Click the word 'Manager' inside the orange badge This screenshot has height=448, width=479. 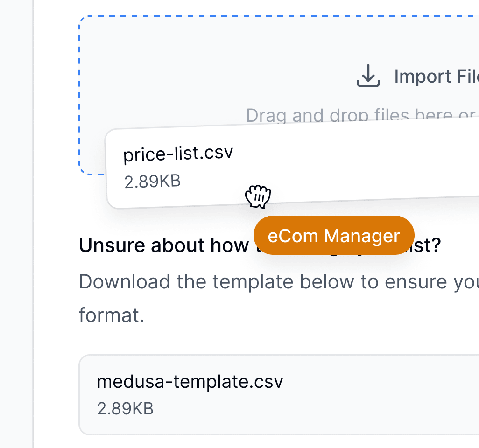[362, 236]
